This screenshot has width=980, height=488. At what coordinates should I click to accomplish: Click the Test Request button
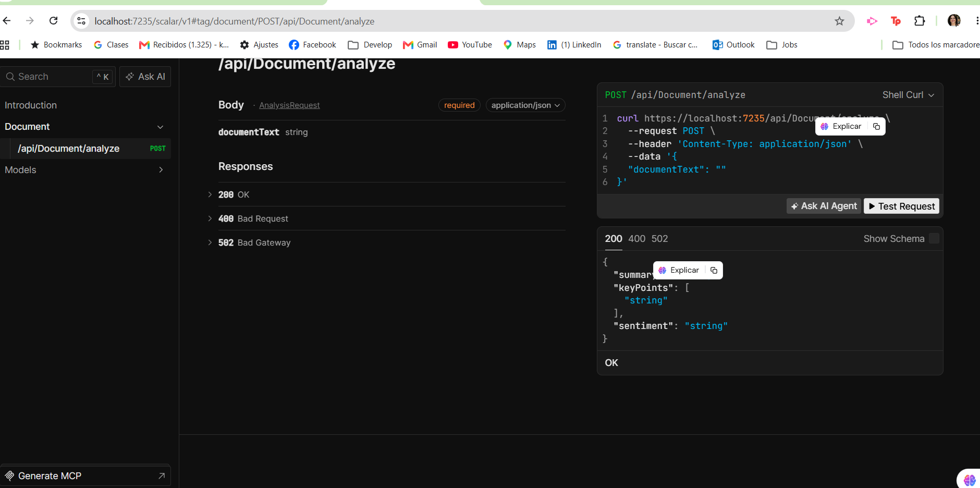pos(901,206)
